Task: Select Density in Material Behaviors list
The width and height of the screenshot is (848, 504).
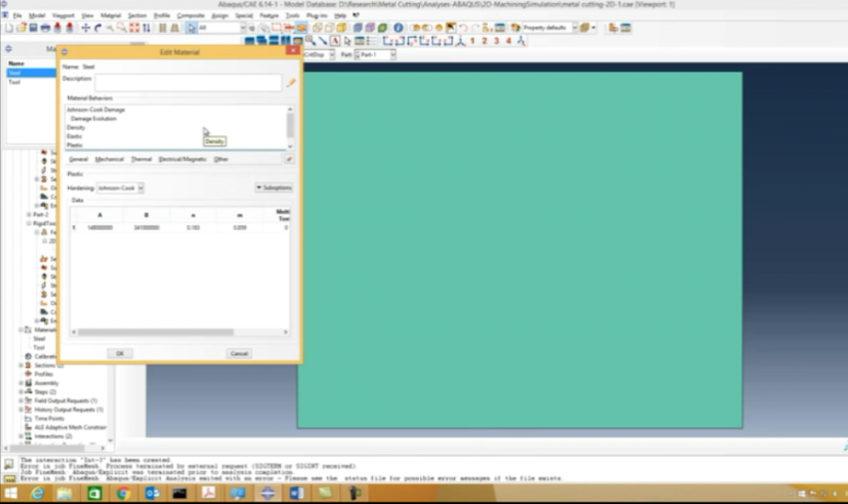Action: tap(75, 127)
